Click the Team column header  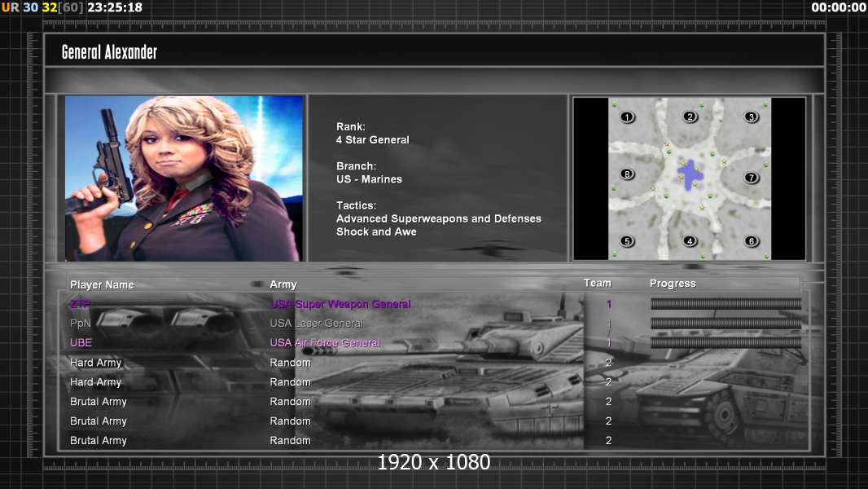(598, 283)
